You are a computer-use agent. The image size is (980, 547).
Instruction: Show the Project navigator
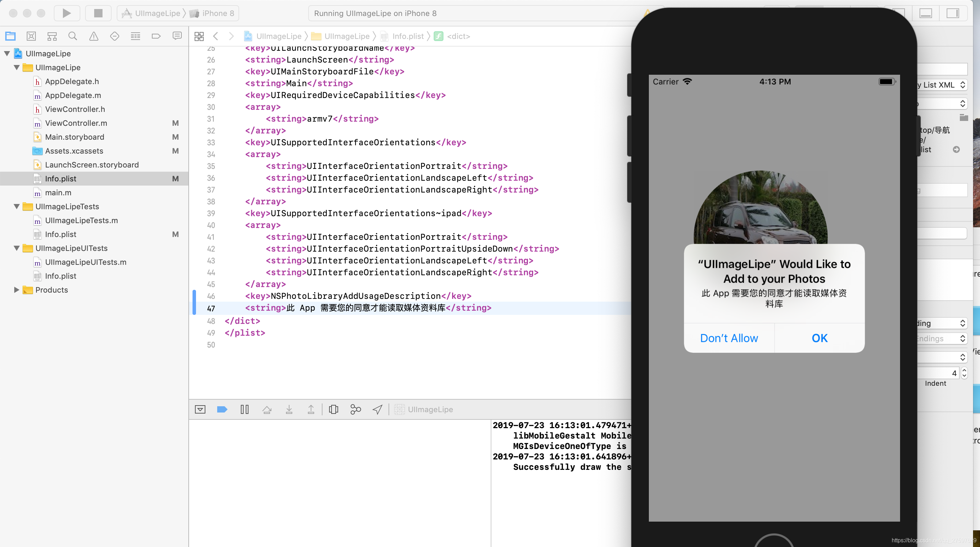tap(10, 36)
